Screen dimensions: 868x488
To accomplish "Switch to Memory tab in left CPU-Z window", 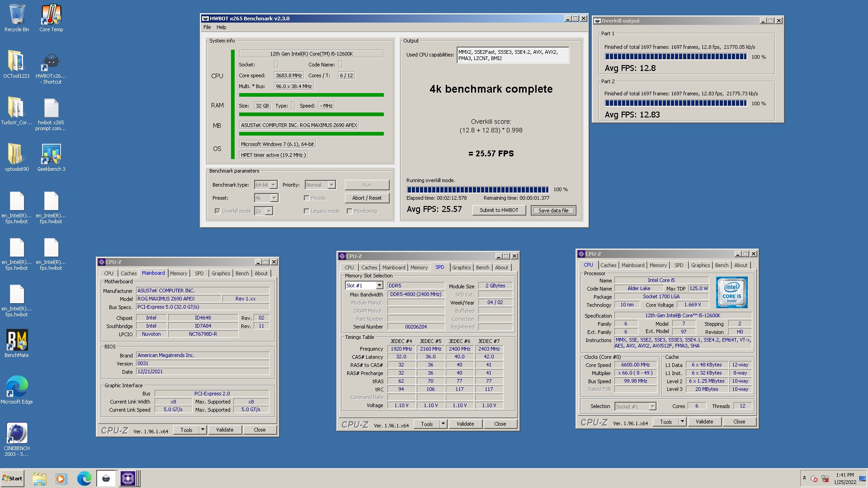I will (x=179, y=273).
